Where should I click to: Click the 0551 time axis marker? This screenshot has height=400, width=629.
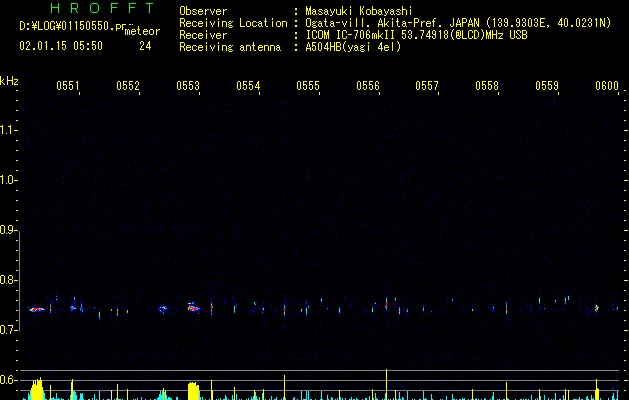point(67,85)
